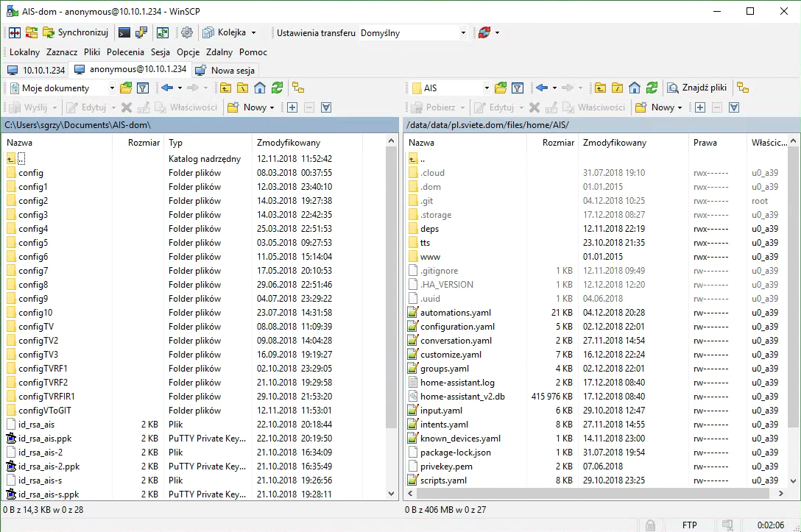The height and width of the screenshot is (532, 801).
Task: Click the remote panel refresh icon
Action: coord(652,88)
